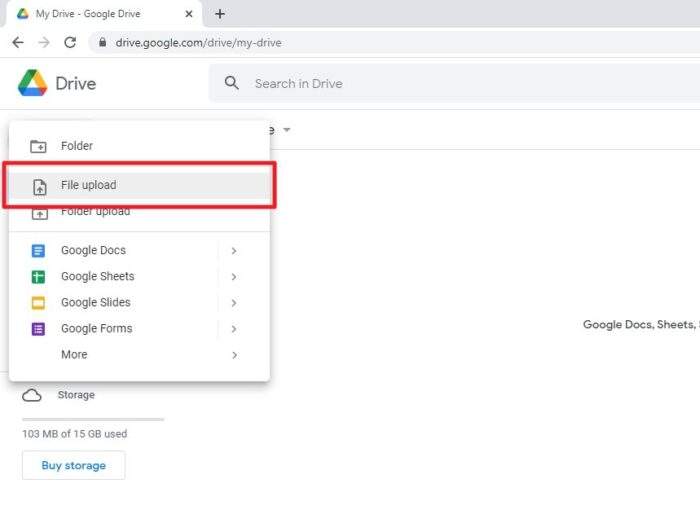Click the green Google Sheets icon
Image resolution: width=700 pixels, height=510 pixels.
click(38, 277)
